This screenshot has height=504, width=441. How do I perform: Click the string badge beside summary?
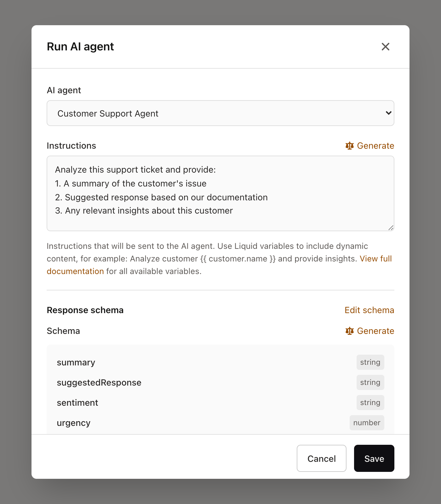click(370, 362)
